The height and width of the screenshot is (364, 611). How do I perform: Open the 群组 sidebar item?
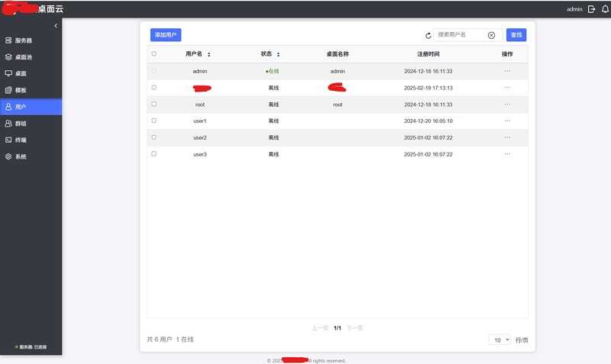coord(31,124)
